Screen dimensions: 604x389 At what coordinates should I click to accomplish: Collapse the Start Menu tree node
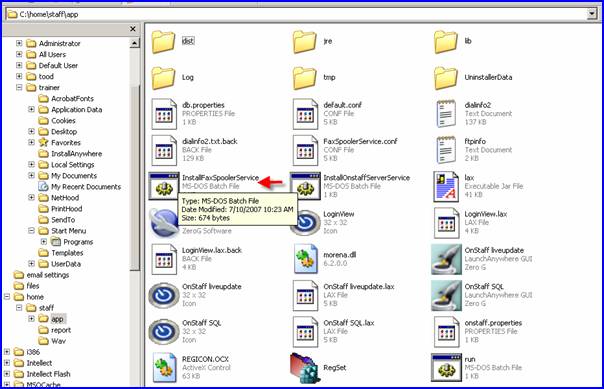pos(31,231)
